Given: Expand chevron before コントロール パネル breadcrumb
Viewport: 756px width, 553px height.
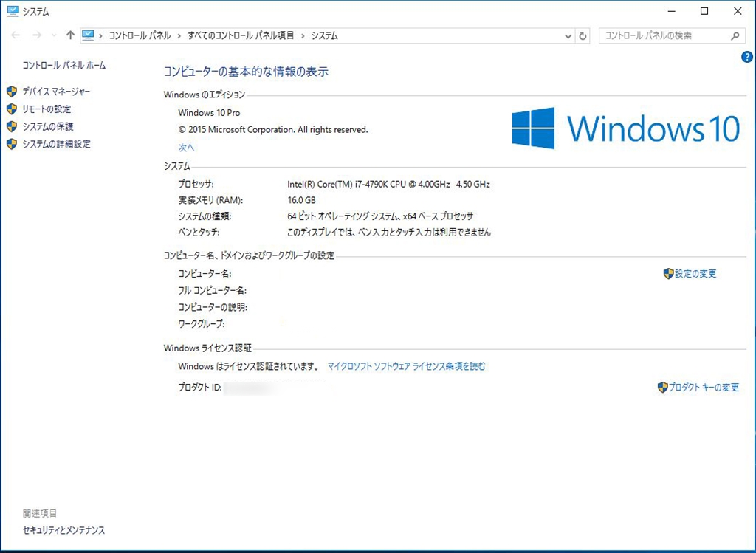Looking at the screenshot, I should [x=100, y=35].
